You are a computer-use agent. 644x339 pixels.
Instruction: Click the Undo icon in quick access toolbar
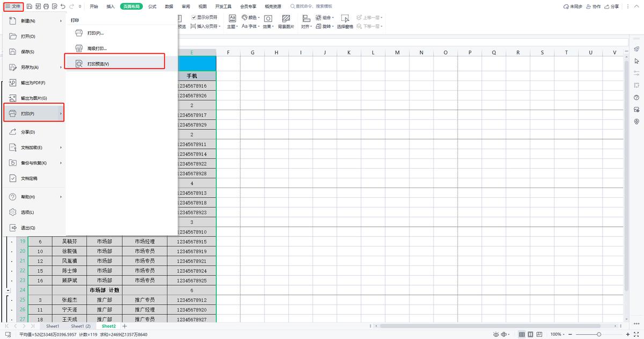(x=63, y=6)
